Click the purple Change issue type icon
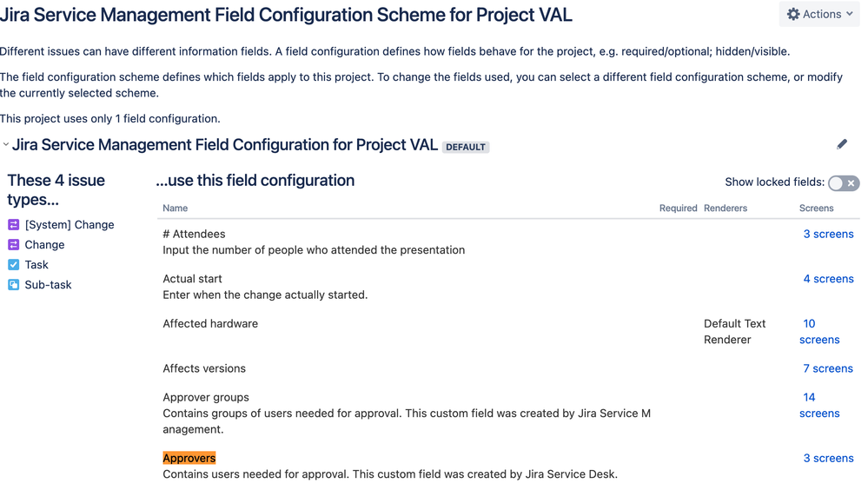The width and height of the screenshot is (868, 490). tap(13, 245)
